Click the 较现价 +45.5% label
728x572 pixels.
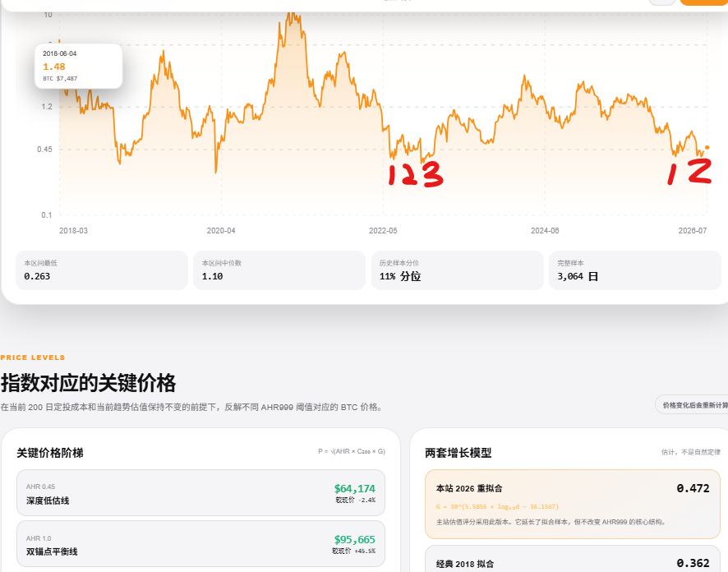tap(354, 551)
